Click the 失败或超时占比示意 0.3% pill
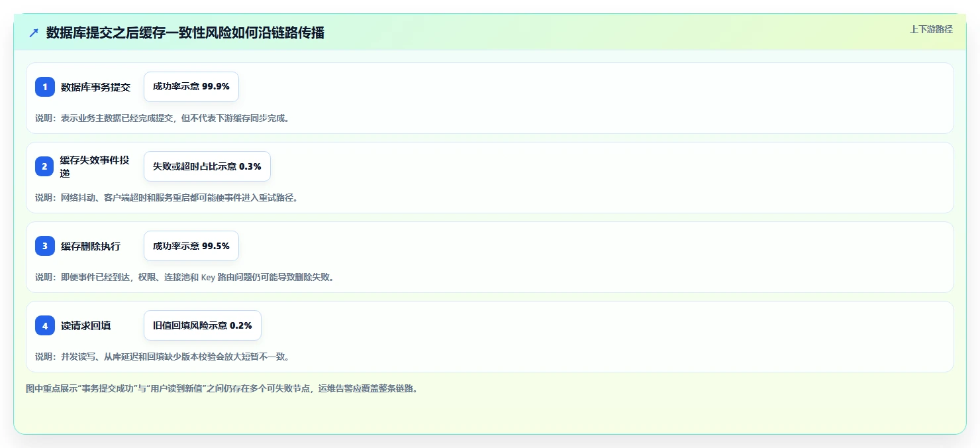The image size is (980, 448). 207,166
